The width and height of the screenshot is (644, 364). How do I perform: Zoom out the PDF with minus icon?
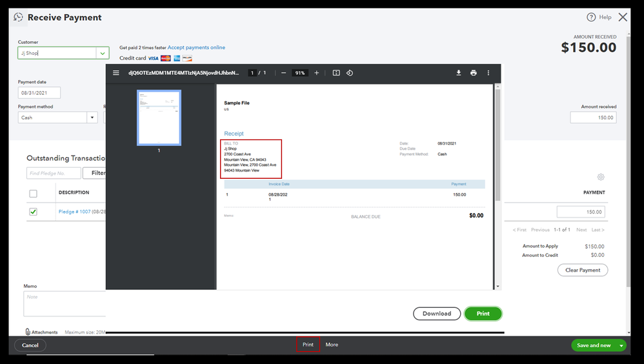[x=283, y=73]
